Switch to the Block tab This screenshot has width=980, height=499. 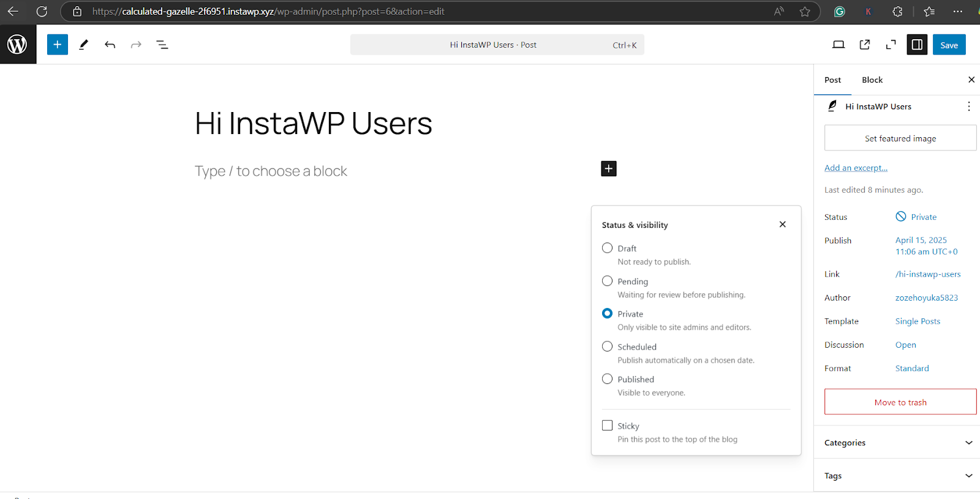point(872,80)
